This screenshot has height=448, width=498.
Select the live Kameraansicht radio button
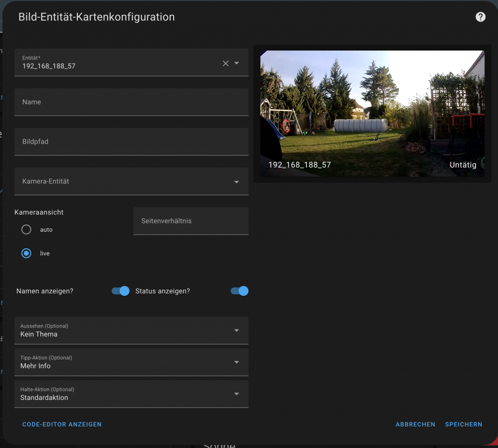(x=26, y=253)
